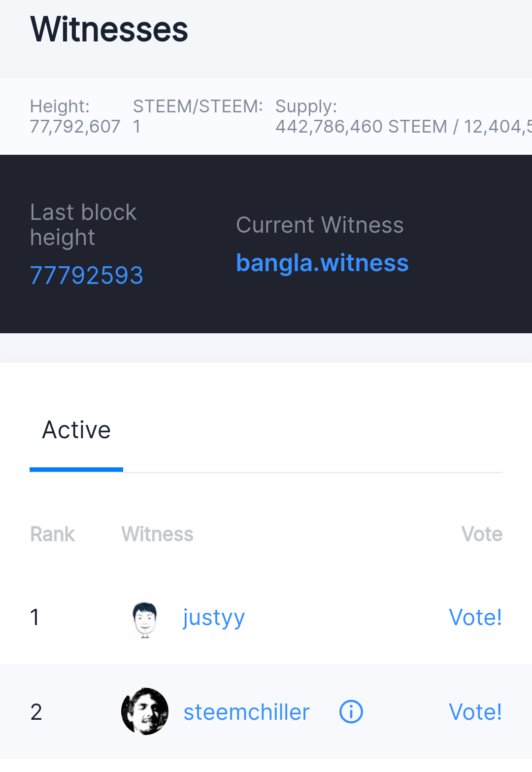
Task: Vote for witness justyy
Action: coord(475,617)
